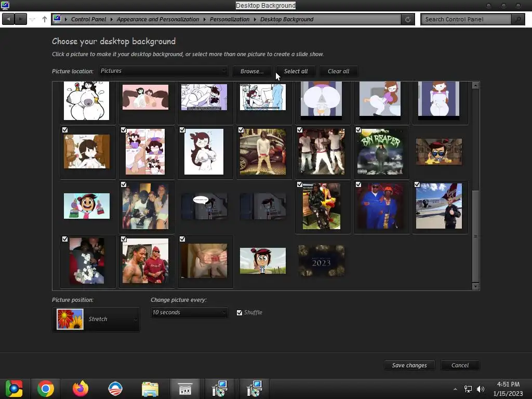Click the picture list scrollbar thumb
The image size is (532, 399).
[475, 236]
